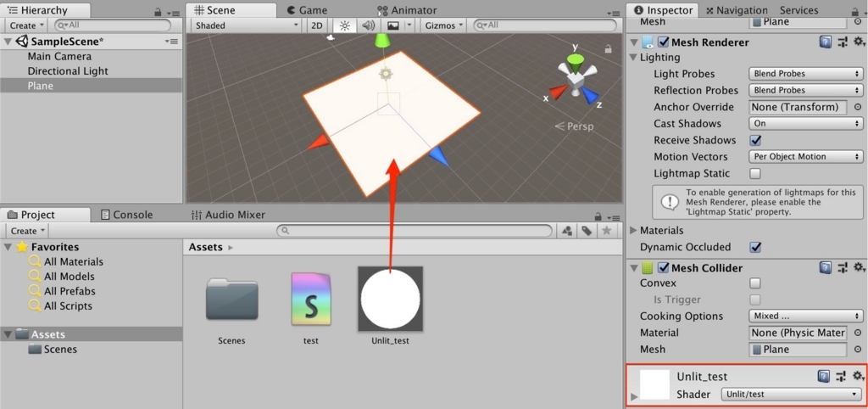Image resolution: width=868 pixels, height=409 pixels.
Task: Toggle the Receive Shadows checkbox
Action: (755, 140)
